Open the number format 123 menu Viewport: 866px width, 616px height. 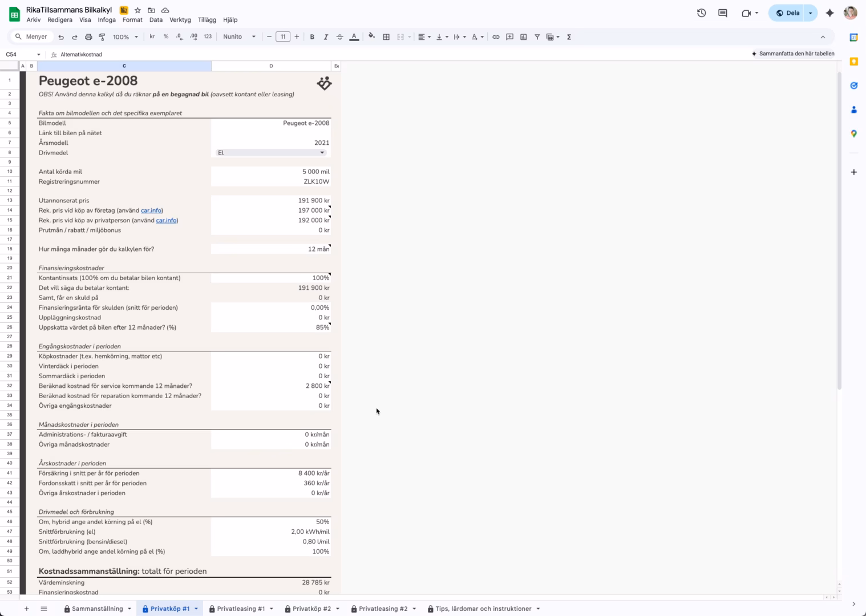(208, 37)
